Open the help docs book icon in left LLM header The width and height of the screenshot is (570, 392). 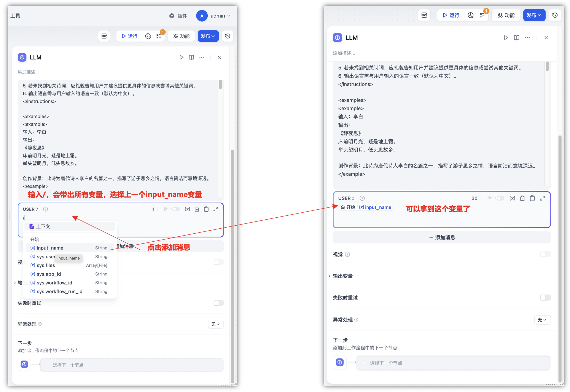[191, 57]
